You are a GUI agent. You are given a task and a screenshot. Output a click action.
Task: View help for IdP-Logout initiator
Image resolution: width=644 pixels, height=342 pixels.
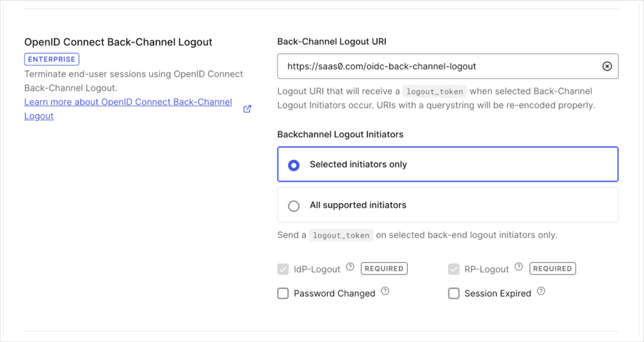[350, 266]
